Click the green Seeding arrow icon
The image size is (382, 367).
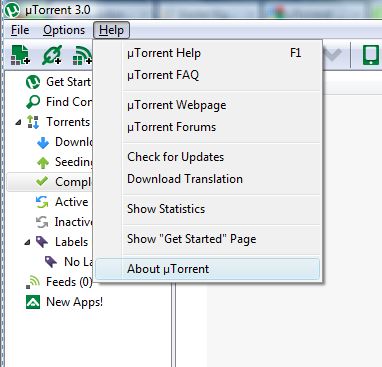tap(43, 162)
